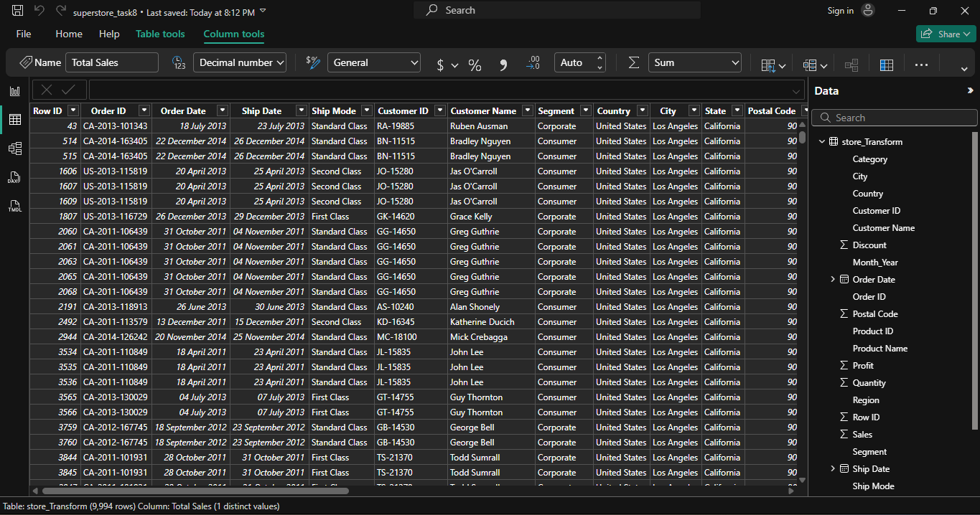Image resolution: width=980 pixels, height=515 pixels.
Task: Toggle the thousands separator for Total Sales
Action: click(x=503, y=64)
